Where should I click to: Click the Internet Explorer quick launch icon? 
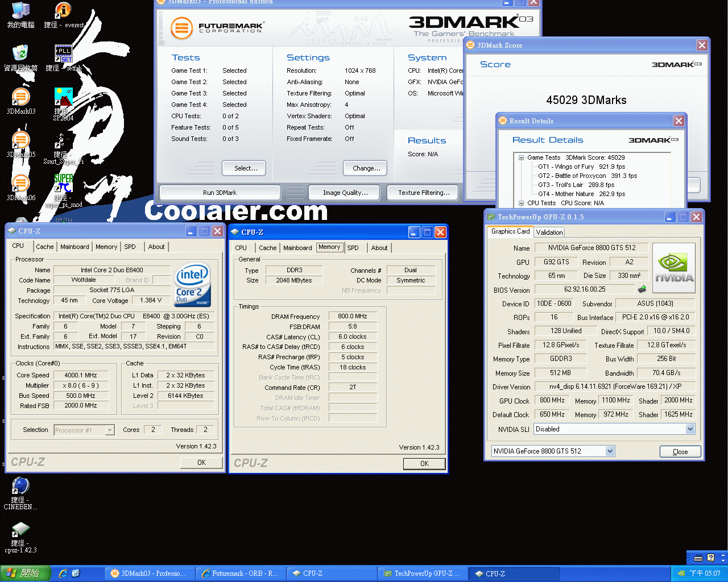coord(63,573)
